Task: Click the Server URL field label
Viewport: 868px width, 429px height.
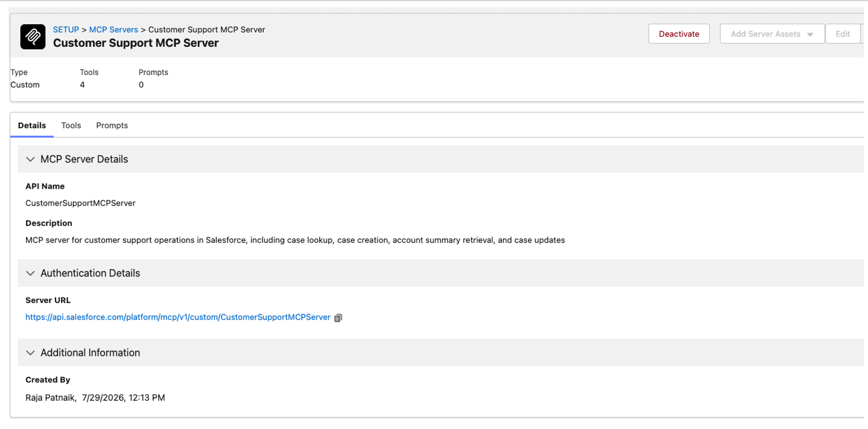Action: click(48, 300)
